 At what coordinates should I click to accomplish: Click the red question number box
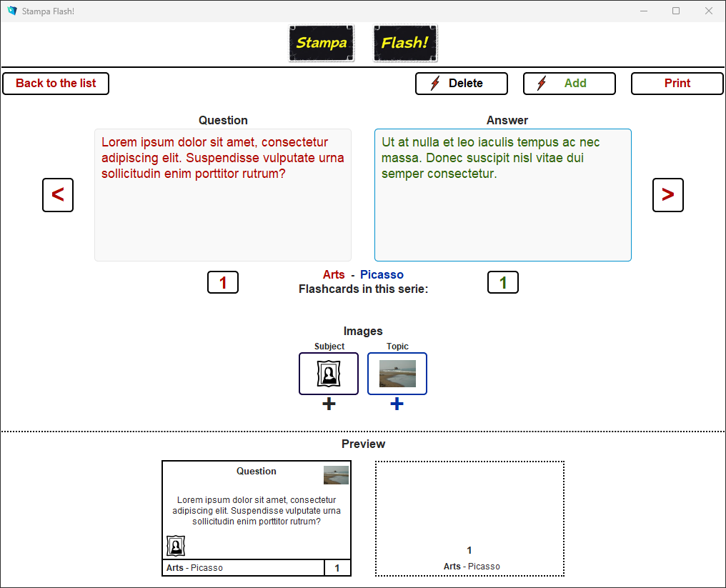point(223,283)
